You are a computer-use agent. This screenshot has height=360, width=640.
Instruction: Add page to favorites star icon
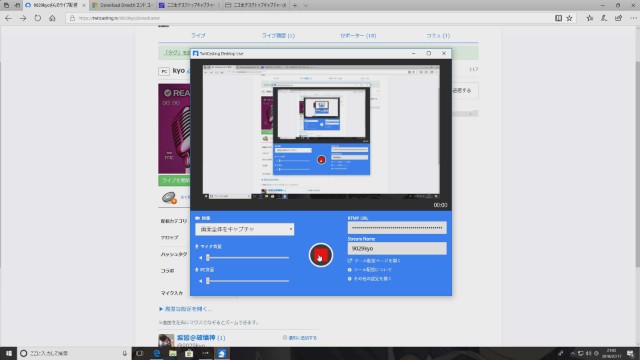[569, 18]
